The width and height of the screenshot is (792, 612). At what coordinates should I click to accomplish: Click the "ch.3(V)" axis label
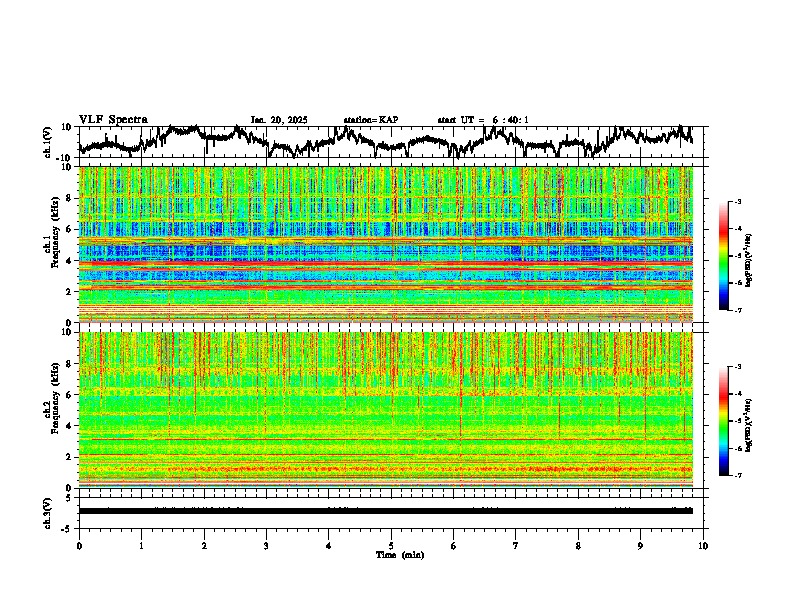[x=49, y=513]
